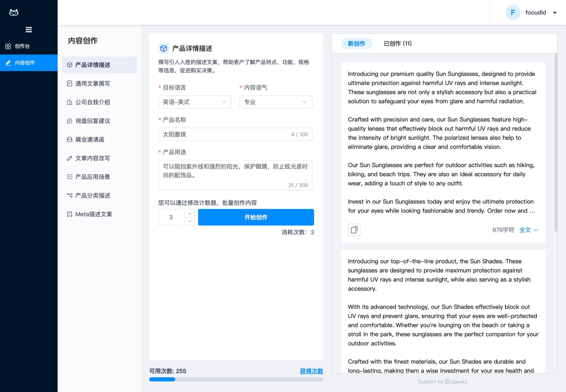Click the 获得次数 link
This screenshot has height=392, width=566.
pos(311,371)
